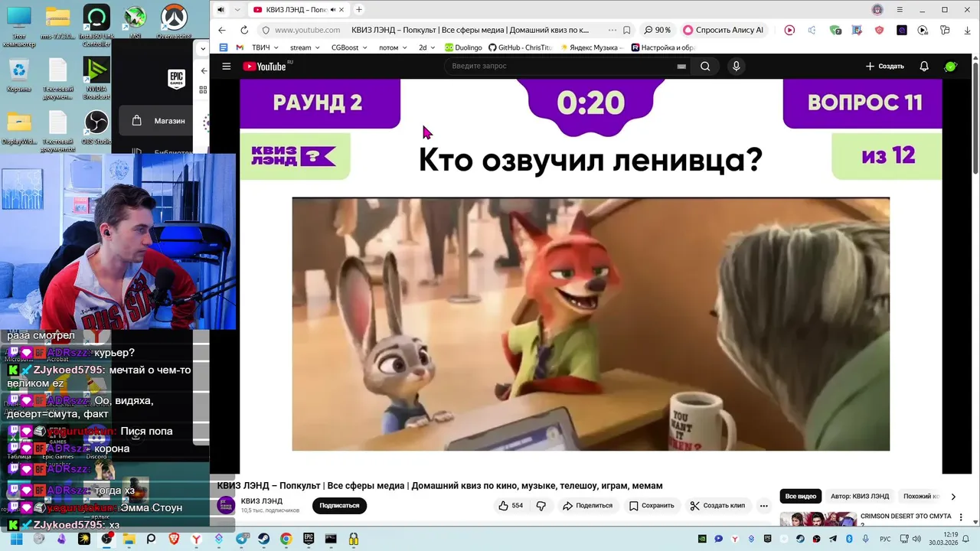Open the 2d bookmarks folder
Image resolution: width=980 pixels, height=551 pixels.
coord(427,47)
